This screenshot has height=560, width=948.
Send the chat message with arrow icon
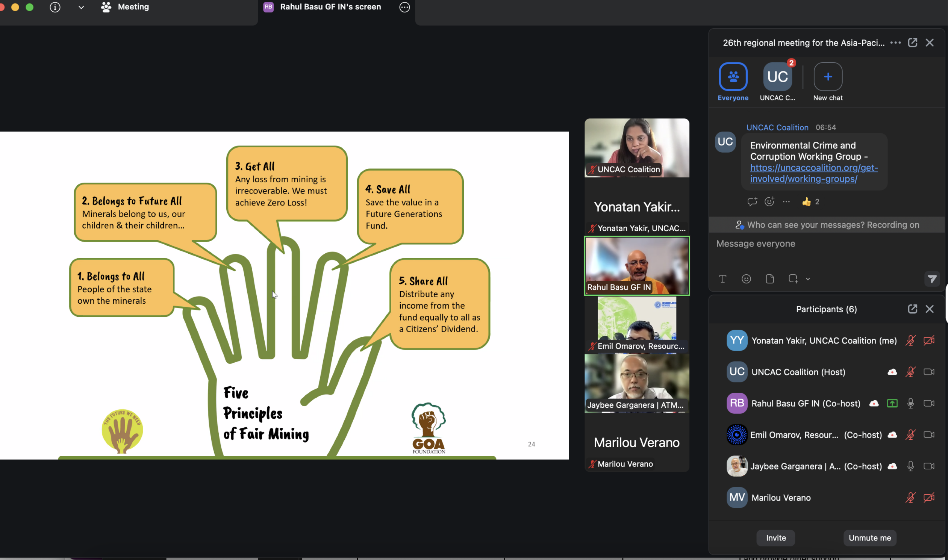932,279
